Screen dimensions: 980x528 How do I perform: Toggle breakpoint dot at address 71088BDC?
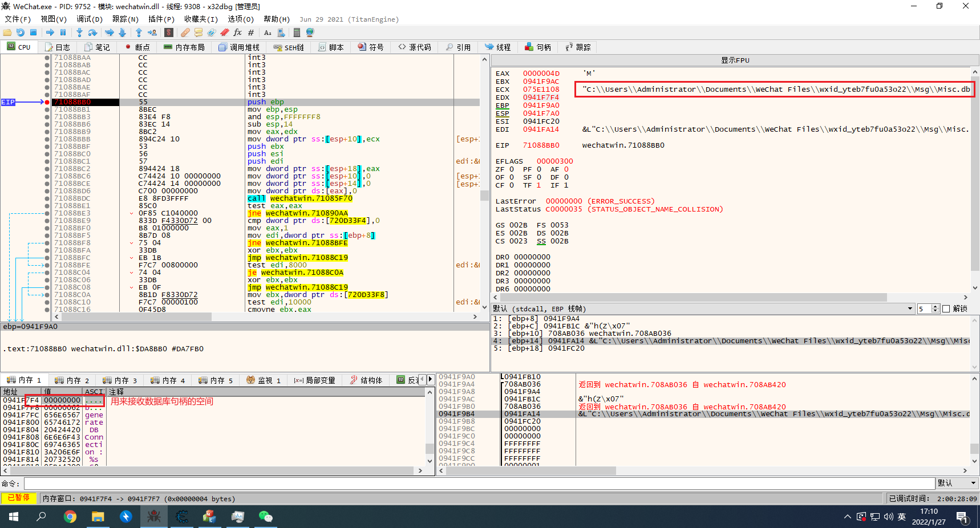[x=47, y=198]
